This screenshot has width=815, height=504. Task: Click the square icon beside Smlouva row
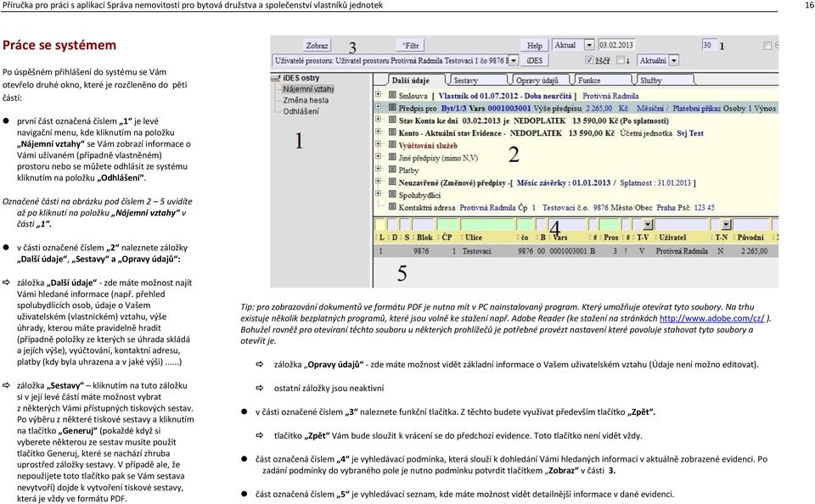[x=392, y=95]
